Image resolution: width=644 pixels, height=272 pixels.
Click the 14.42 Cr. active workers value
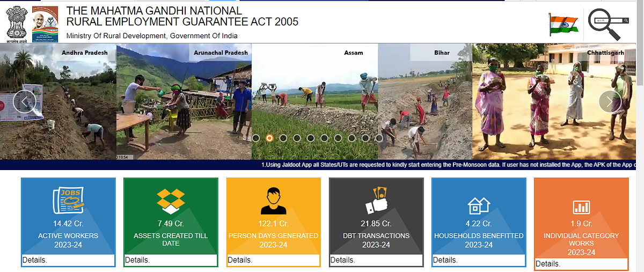(x=68, y=224)
